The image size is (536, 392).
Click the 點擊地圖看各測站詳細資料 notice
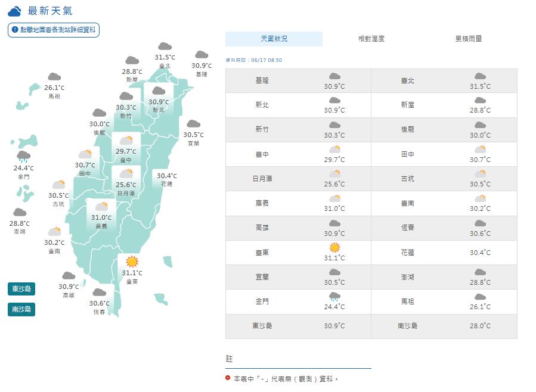(54, 30)
